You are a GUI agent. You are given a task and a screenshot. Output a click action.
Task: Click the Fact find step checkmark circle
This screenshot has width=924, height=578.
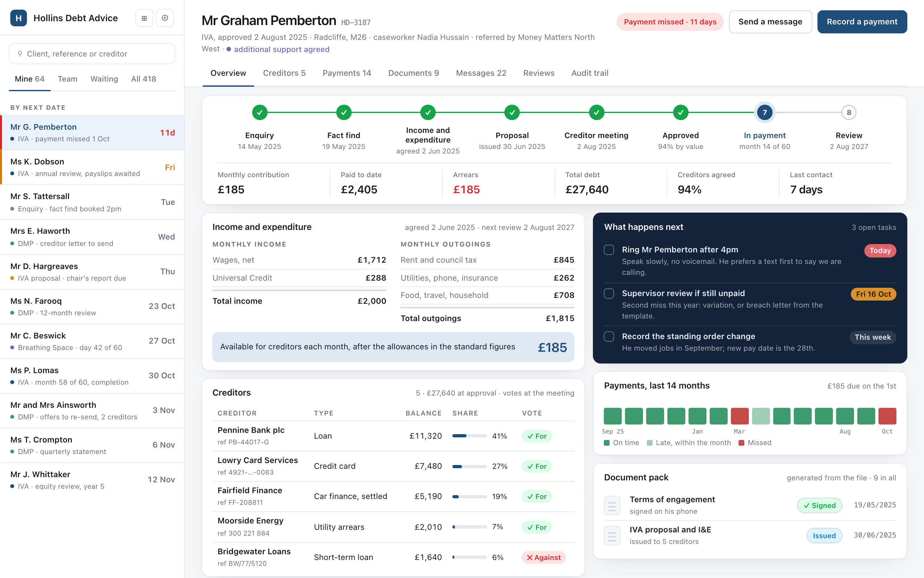[x=344, y=112]
